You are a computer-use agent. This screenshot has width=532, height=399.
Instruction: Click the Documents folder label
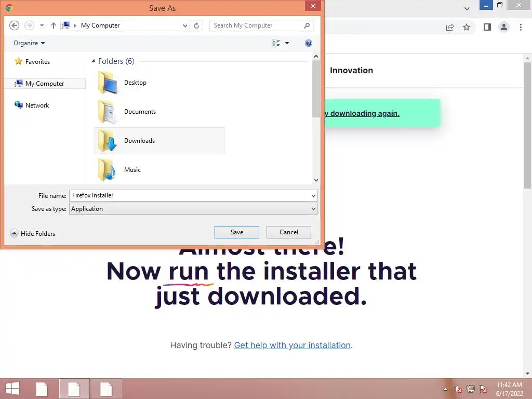[x=140, y=112]
